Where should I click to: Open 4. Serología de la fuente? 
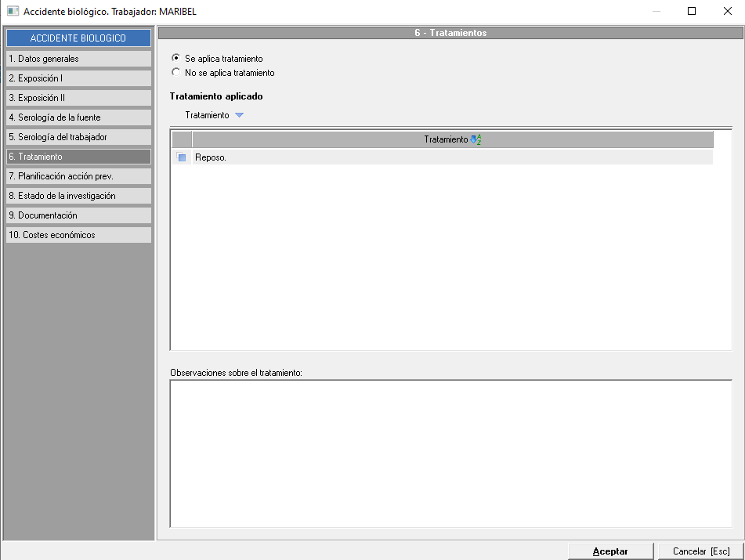78,117
